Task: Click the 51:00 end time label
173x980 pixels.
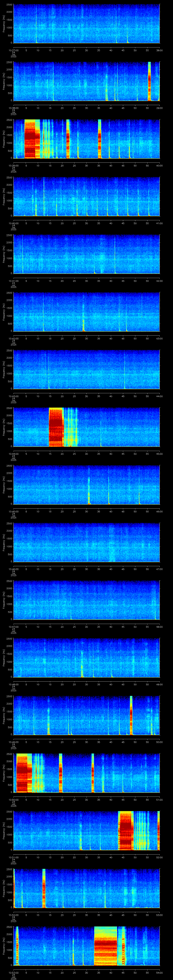Action: [x=160, y=800]
